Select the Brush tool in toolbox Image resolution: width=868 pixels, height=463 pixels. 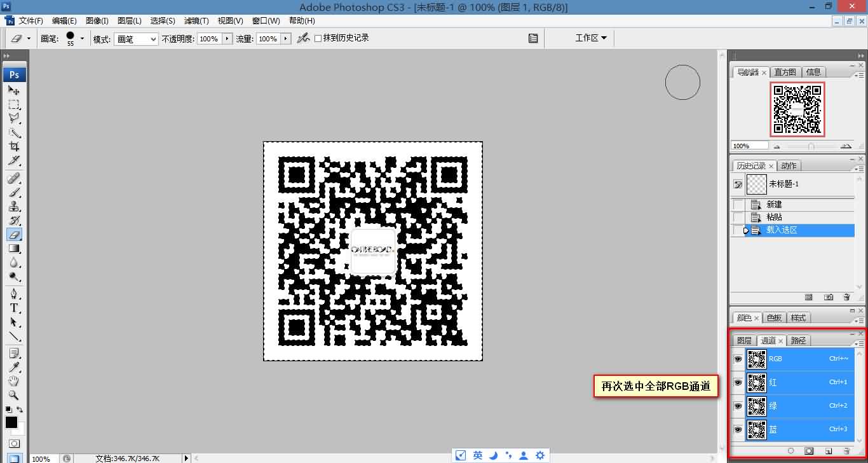pyautogui.click(x=14, y=192)
